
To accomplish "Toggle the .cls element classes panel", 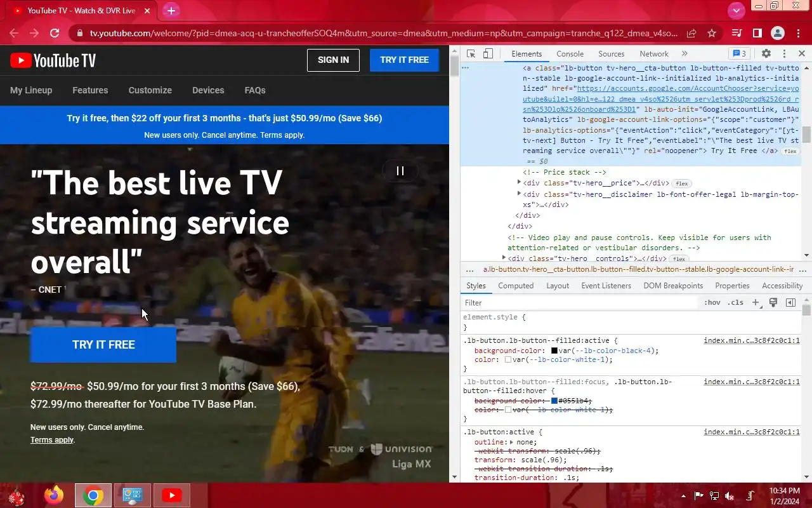I will click(735, 303).
